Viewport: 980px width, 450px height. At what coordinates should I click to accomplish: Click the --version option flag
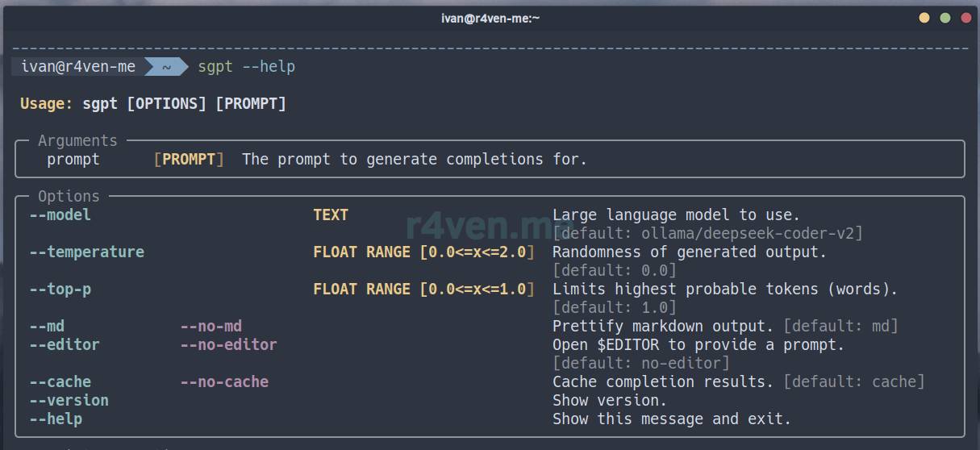(x=69, y=400)
